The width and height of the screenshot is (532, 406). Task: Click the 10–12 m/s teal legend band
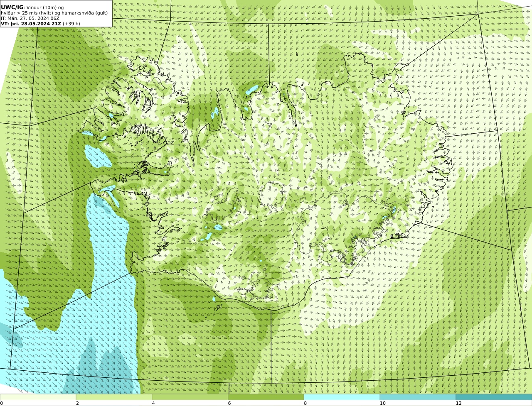point(418,397)
